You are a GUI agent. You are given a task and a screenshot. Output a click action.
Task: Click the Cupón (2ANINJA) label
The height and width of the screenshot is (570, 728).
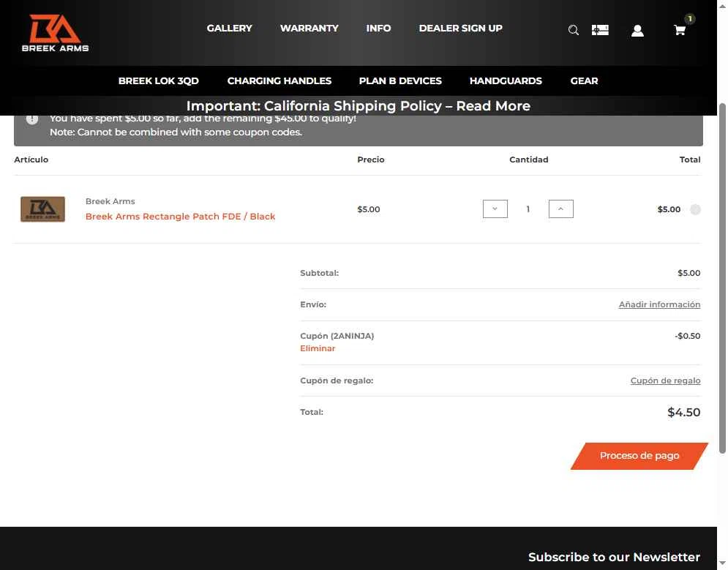point(337,336)
